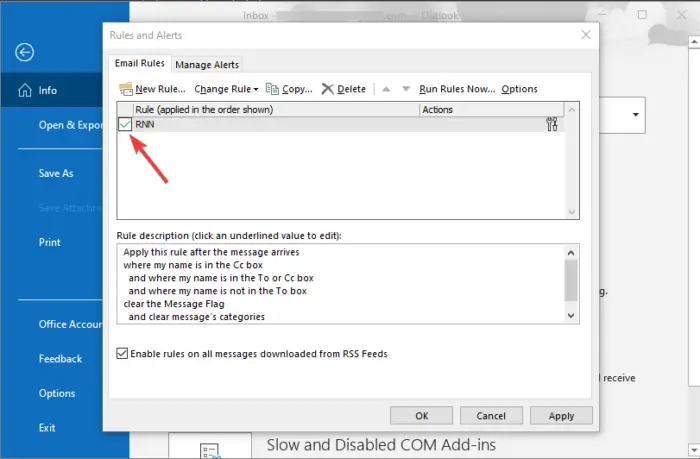
Task: Click the Outlook window scrollbar up arrow
Action: 694,42
